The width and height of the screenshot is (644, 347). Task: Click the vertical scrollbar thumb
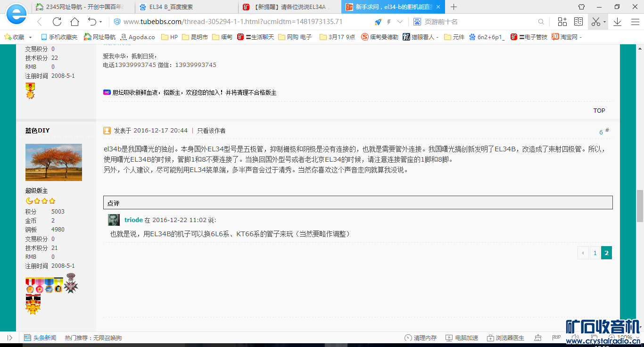tap(640, 206)
